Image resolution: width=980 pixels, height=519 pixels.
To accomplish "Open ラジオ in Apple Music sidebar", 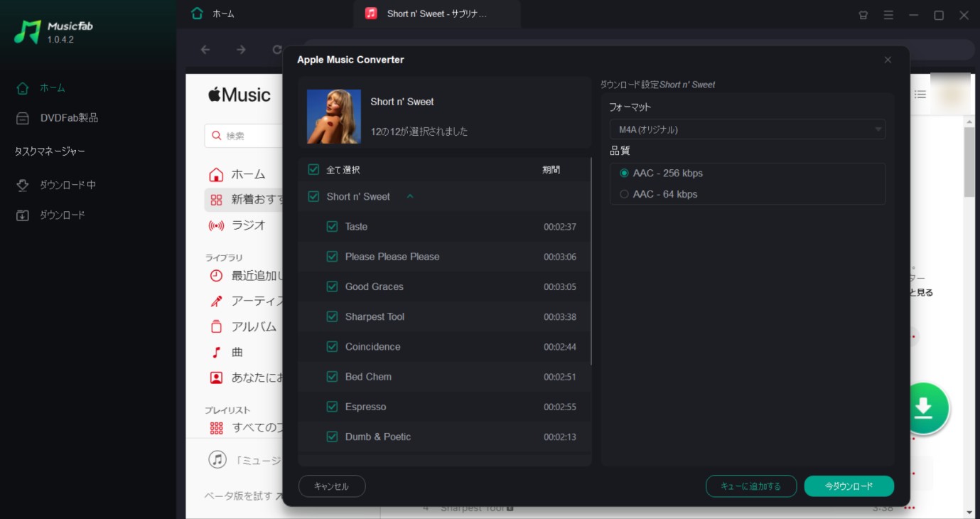I will coord(237,225).
